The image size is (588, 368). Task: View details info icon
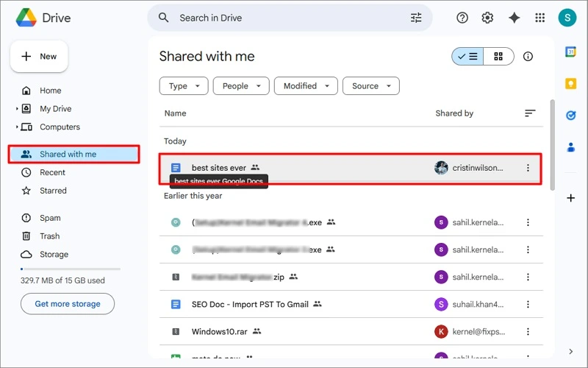click(x=528, y=57)
